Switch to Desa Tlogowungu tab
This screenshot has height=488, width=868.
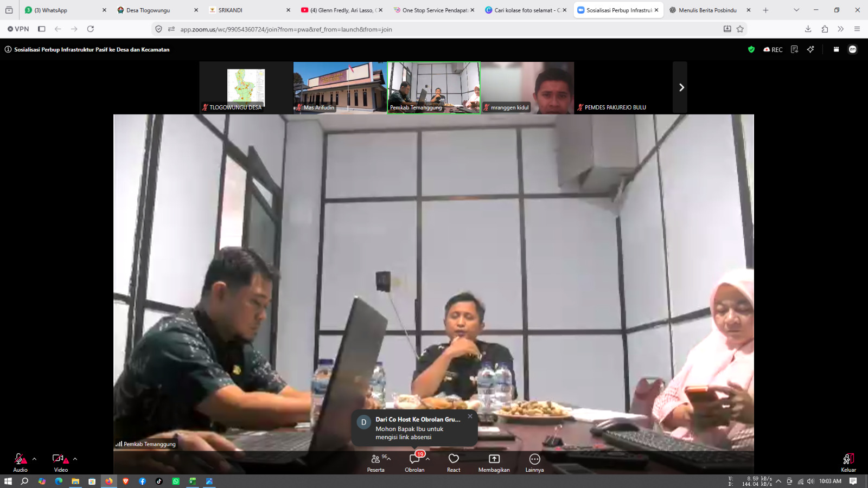point(158,10)
